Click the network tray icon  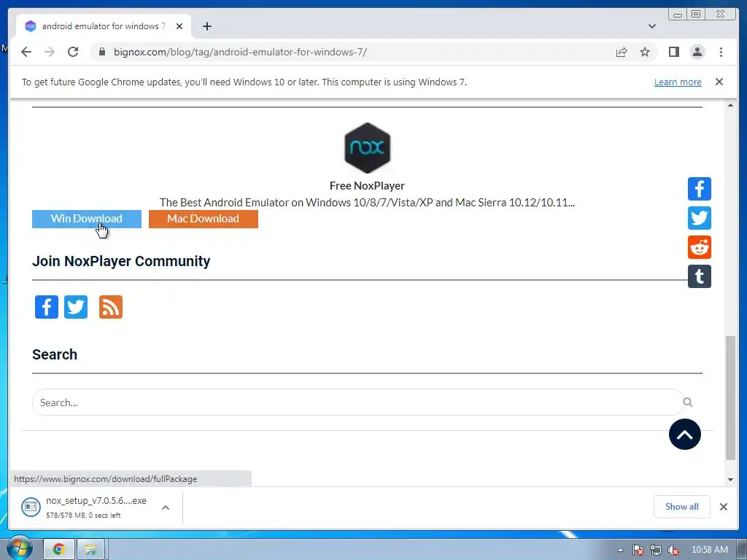pyautogui.click(x=656, y=550)
